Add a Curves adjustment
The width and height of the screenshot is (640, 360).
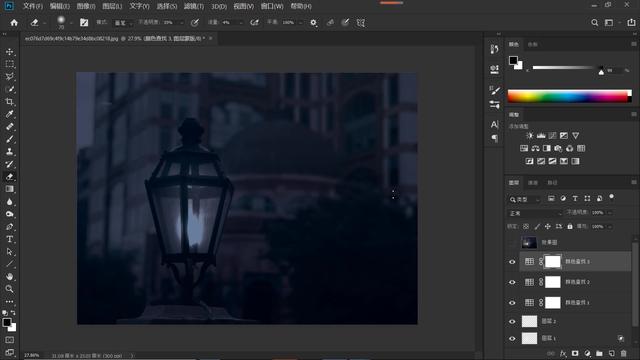552,136
